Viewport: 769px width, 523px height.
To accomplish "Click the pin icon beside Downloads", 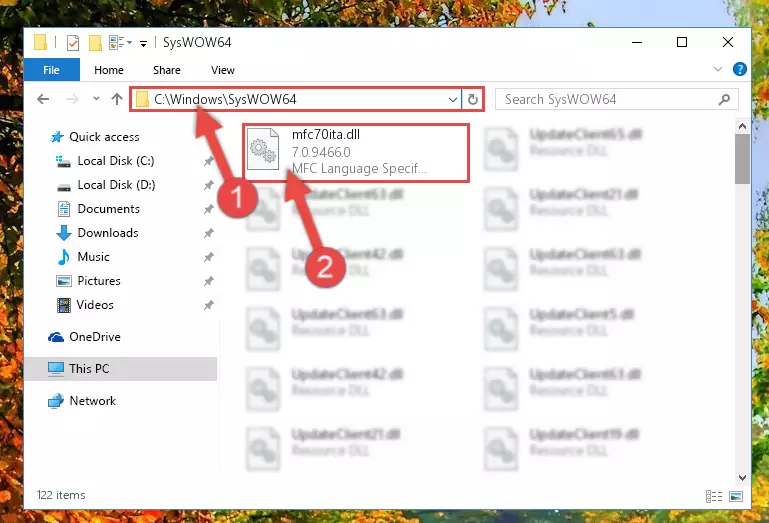I will point(208,233).
